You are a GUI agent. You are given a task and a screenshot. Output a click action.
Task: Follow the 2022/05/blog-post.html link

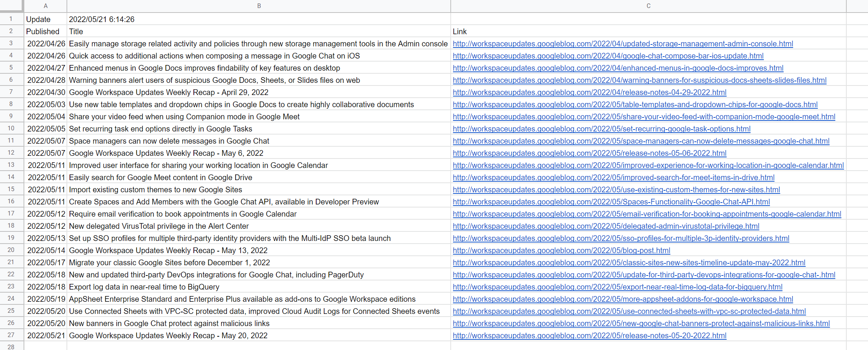click(561, 250)
